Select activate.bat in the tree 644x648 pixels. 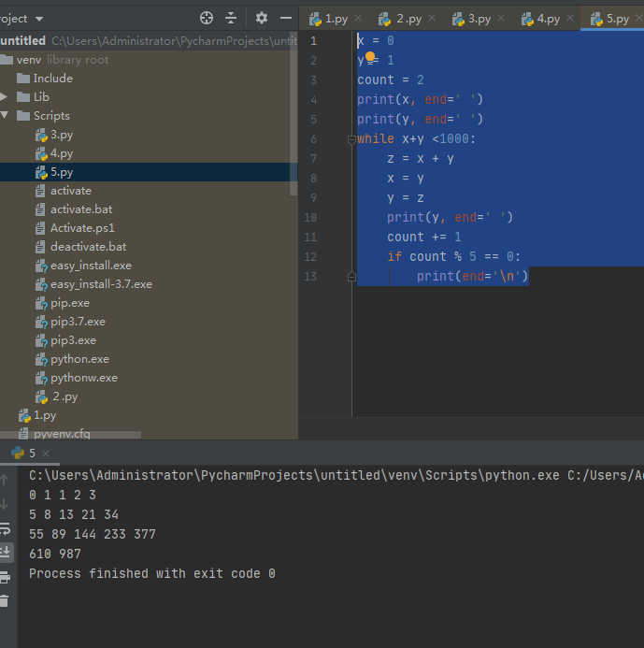click(81, 209)
